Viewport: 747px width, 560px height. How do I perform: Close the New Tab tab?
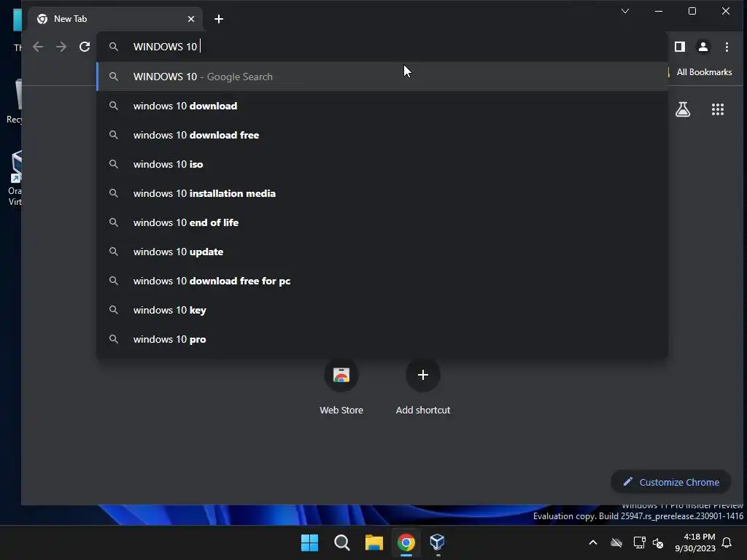point(191,19)
